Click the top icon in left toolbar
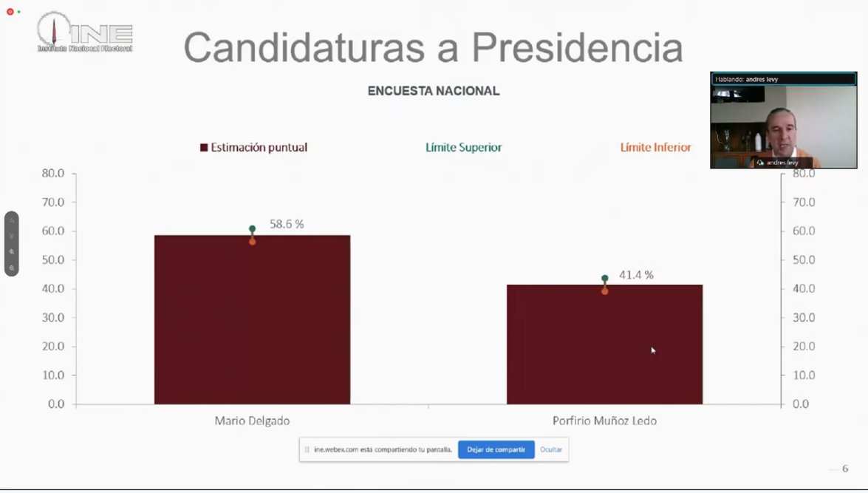This screenshot has width=868, height=493. (x=12, y=221)
